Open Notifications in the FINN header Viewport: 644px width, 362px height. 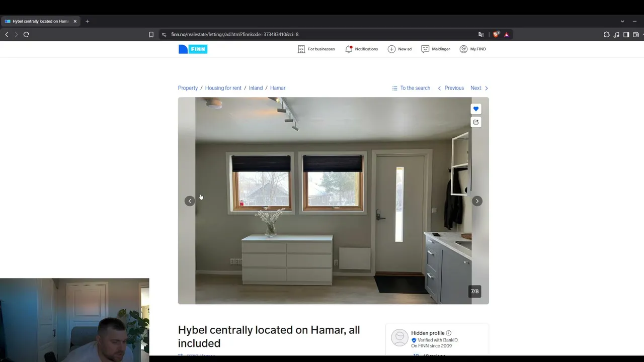tap(361, 49)
